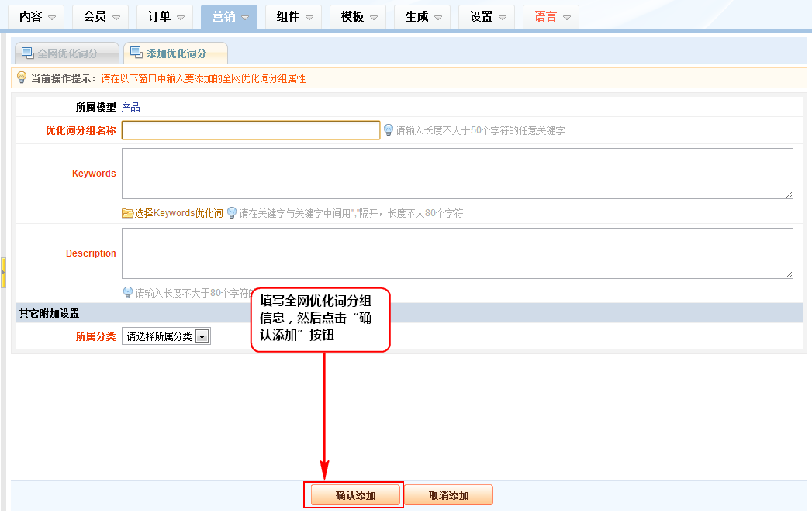
Task: Click the lightbulb icon beside 当前操作提示
Action: (x=22, y=77)
